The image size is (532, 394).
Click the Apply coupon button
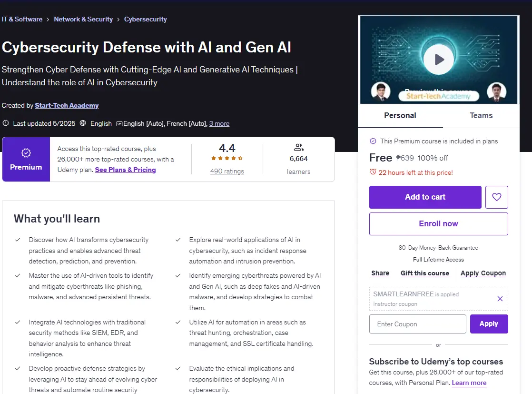coord(489,324)
